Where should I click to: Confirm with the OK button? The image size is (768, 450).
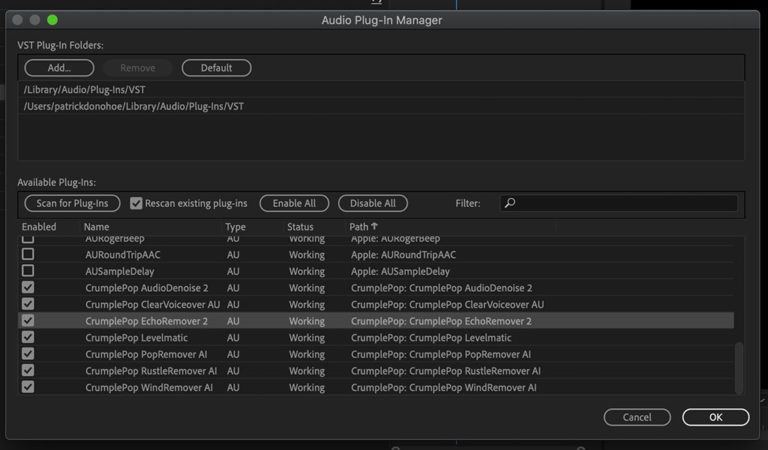716,417
